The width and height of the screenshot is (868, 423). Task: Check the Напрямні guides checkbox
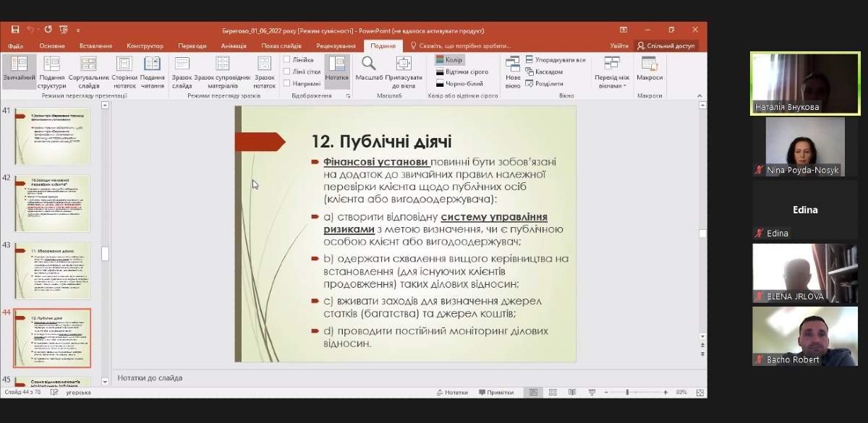point(287,83)
